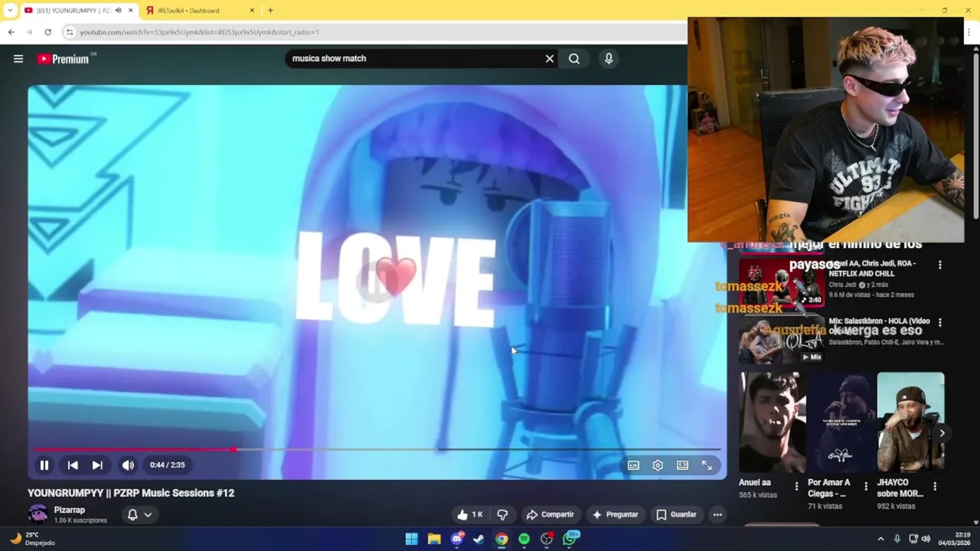Save video with Guardar button
This screenshot has width=980, height=551.
pyautogui.click(x=676, y=514)
